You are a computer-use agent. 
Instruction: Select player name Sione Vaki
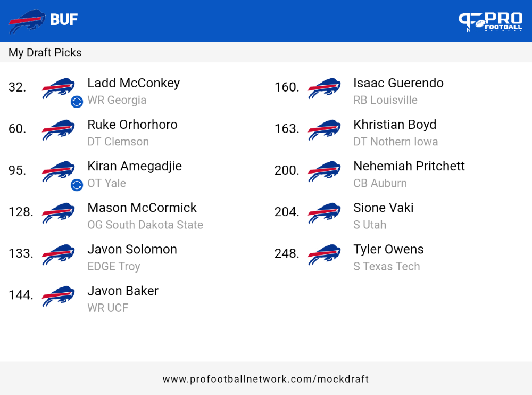point(384,208)
